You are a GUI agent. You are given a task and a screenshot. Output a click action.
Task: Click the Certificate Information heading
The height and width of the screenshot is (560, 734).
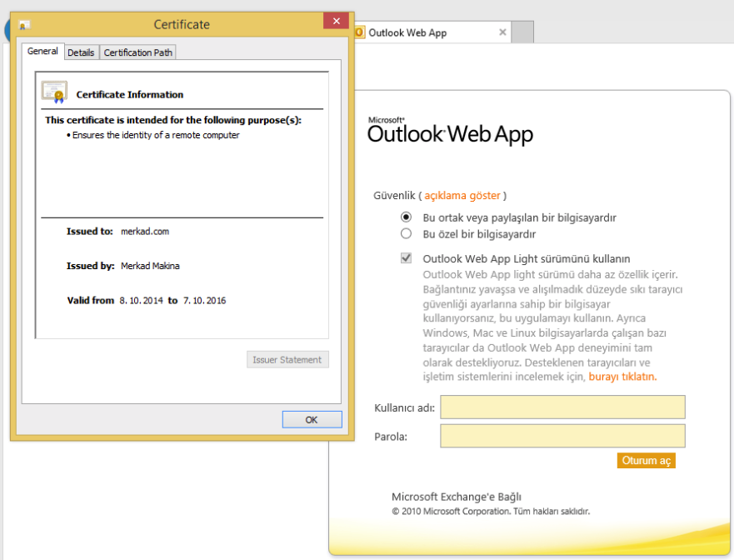click(x=130, y=94)
